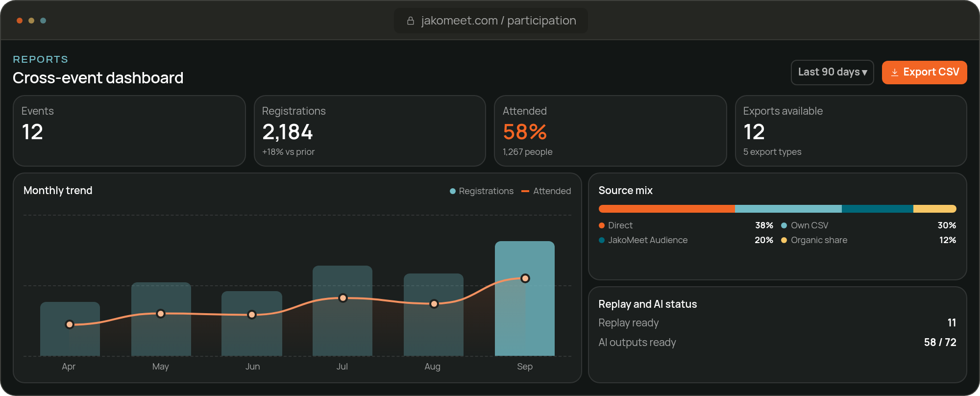The width and height of the screenshot is (980, 396).
Task: Select the Aug registrations bar
Action: coord(434,315)
